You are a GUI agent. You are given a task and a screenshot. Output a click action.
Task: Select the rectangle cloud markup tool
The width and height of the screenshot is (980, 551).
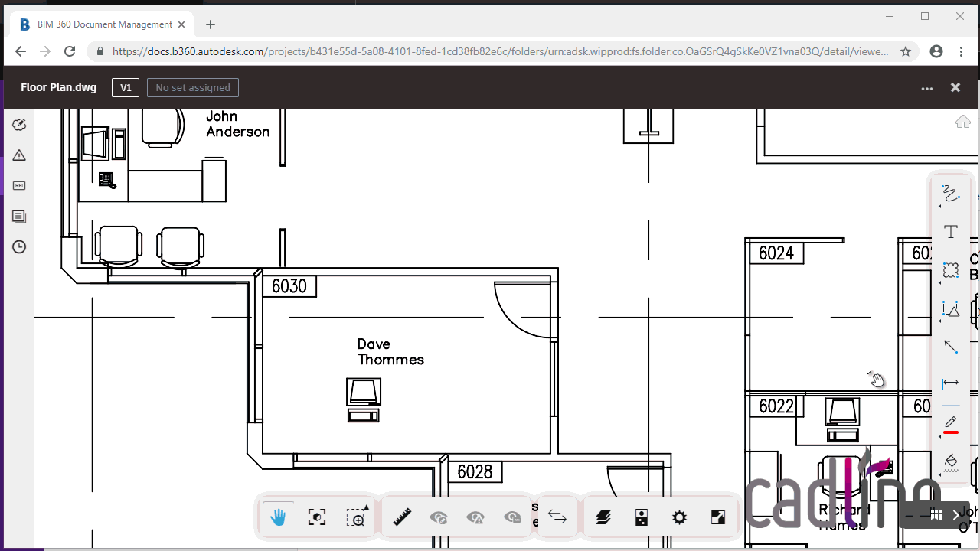[x=950, y=270]
